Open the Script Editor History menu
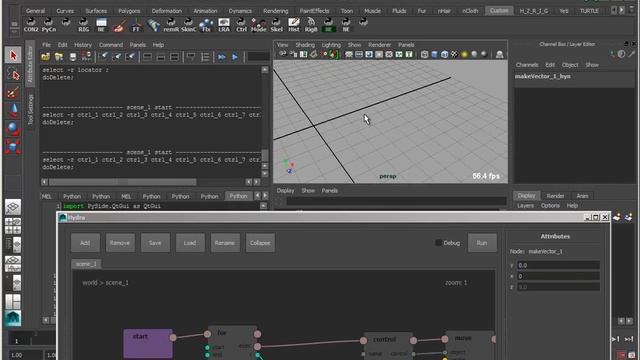Viewport: 640px width, 360px height. [83, 45]
